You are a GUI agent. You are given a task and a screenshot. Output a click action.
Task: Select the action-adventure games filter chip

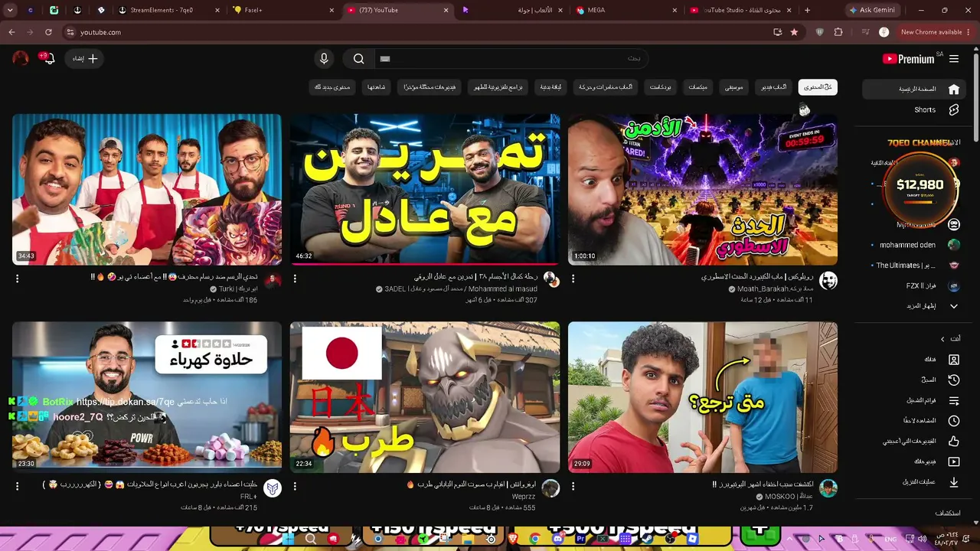click(x=606, y=87)
